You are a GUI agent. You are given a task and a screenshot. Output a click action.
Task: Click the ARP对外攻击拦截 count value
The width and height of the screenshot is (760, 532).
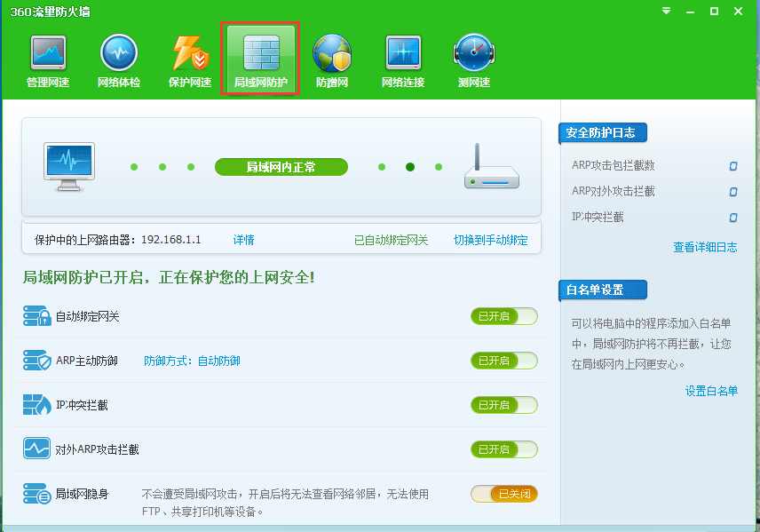[733, 192]
